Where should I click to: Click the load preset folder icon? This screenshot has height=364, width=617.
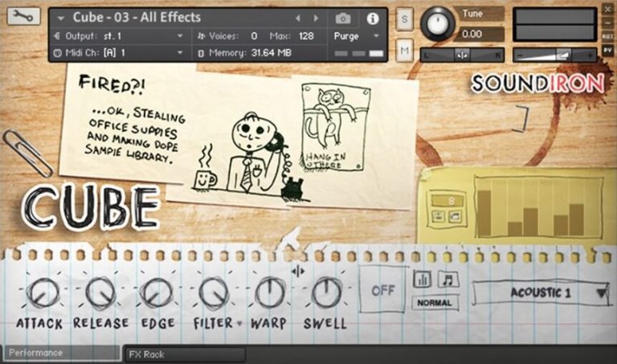point(453,216)
